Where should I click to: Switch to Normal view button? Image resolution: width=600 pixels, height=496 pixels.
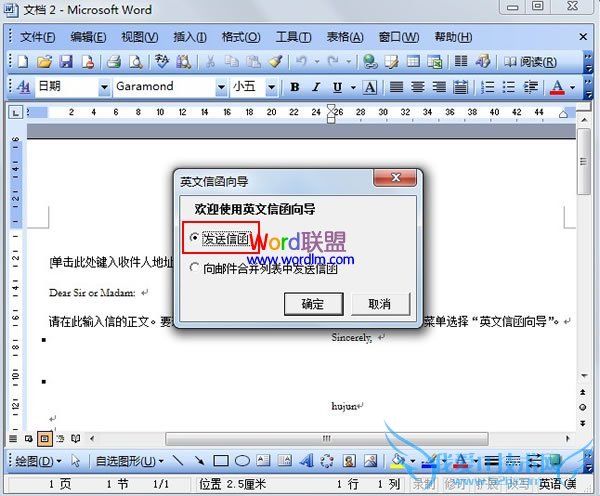13,439
